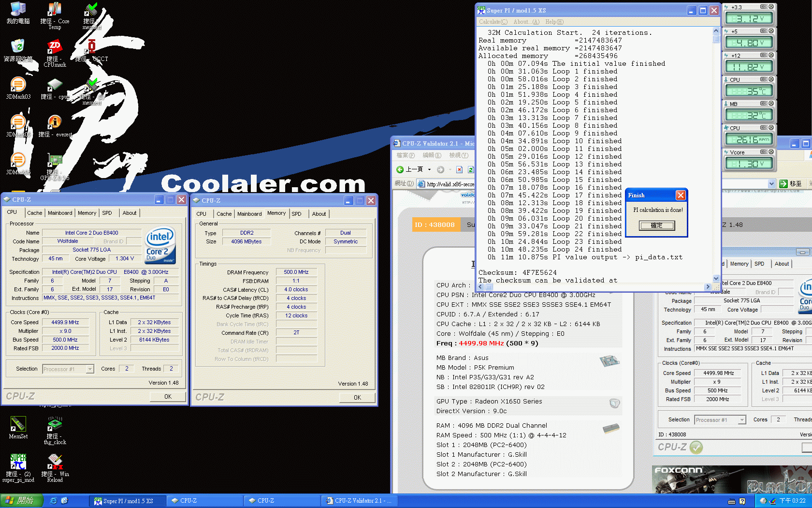Expand the browser address bar dropdown

point(771,184)
